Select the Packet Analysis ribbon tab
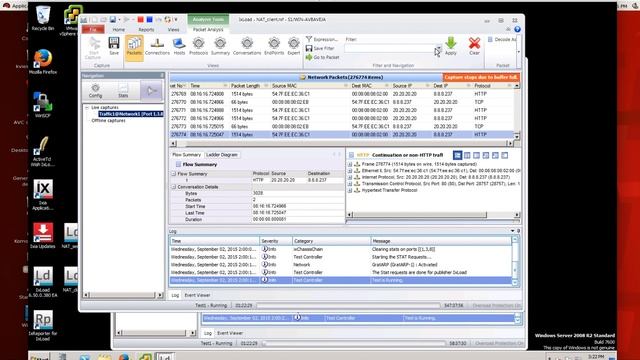This screenshot has width=640, height=360. click(208, 29)
